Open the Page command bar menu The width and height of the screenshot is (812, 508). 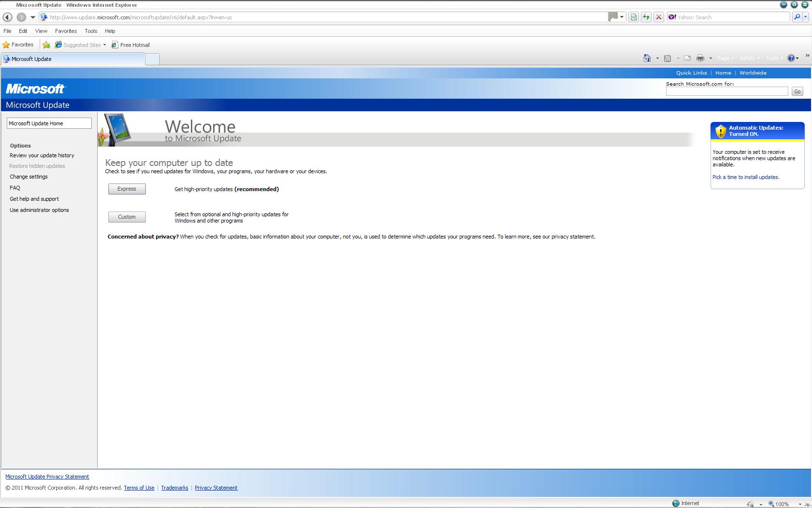point(725,58)
